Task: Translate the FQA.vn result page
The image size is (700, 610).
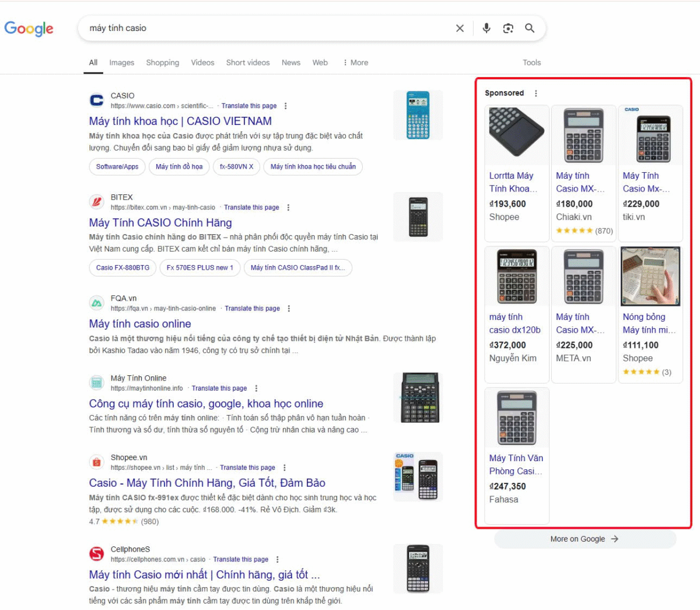Action: [x=253, y=308]
